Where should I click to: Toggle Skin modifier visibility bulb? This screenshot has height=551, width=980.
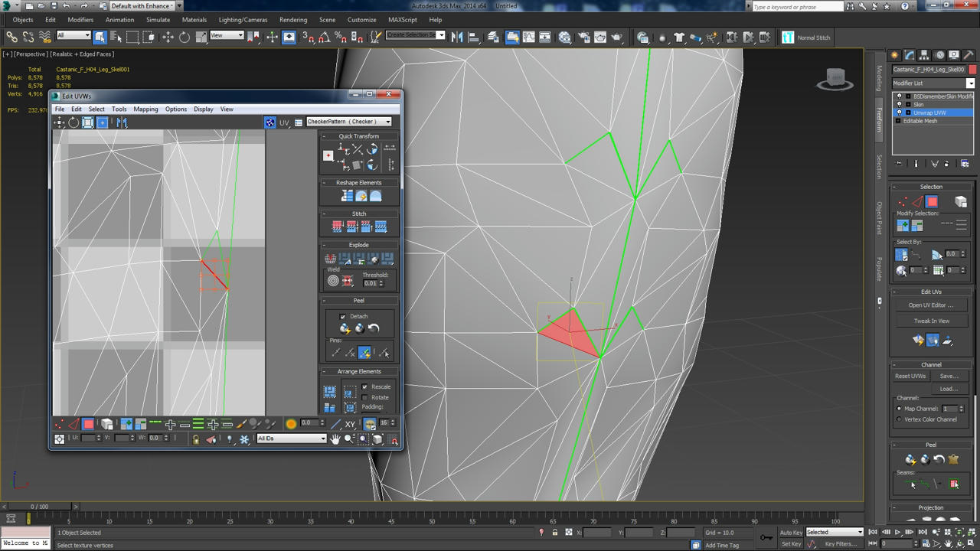click(900, 104)
